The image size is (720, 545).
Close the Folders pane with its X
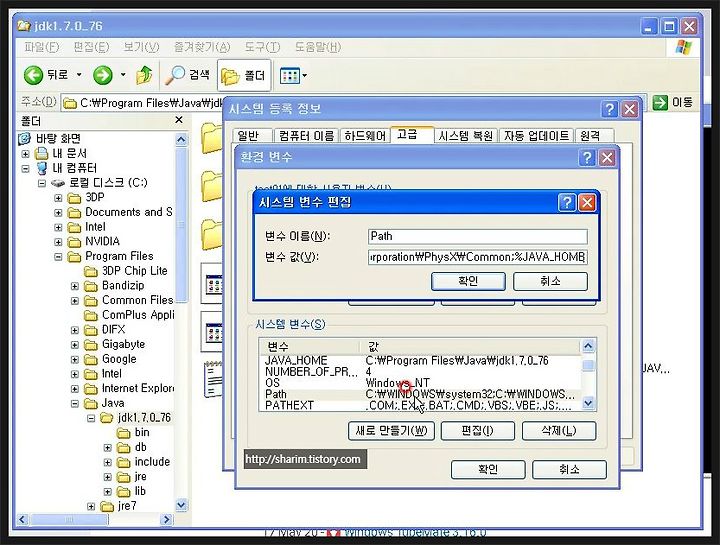(x=179, y=120)
